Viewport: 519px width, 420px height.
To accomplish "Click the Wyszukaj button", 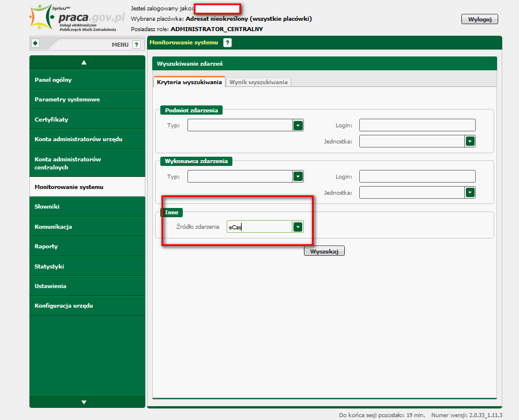I will tap(324, 251).
